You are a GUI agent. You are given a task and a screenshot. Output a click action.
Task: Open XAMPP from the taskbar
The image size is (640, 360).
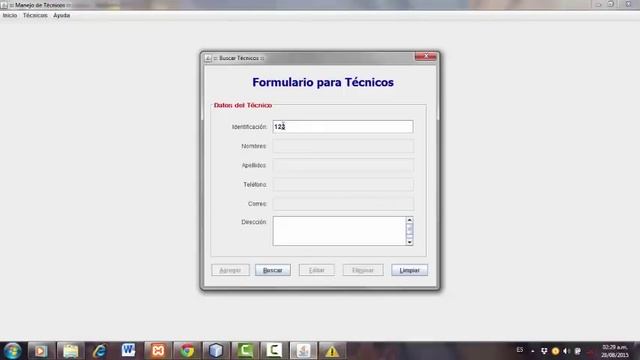click(x=158, y=351)
